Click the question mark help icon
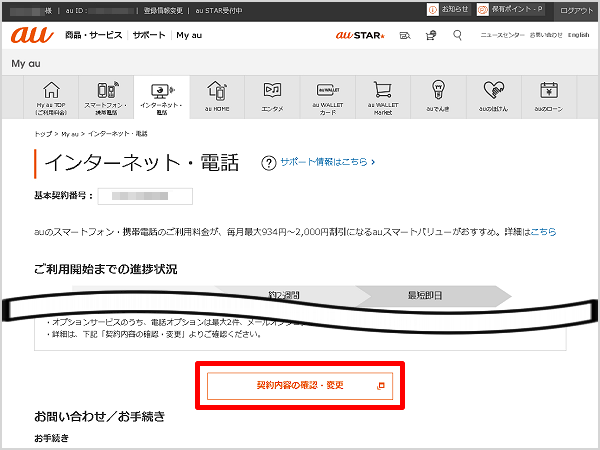Viewport: 600px width, 450px height. pos(269,163)
